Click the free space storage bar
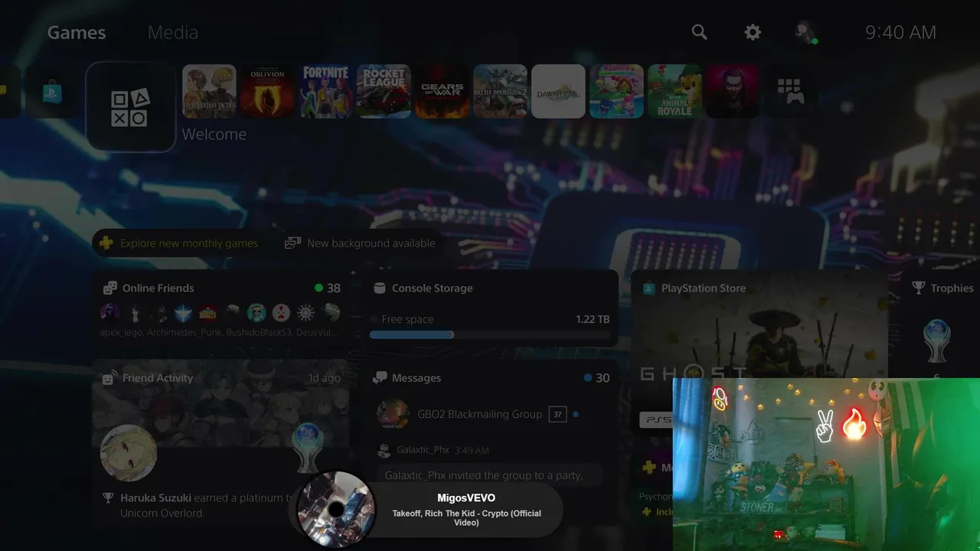This screenshot has height=551, width=980. point(490,334)
